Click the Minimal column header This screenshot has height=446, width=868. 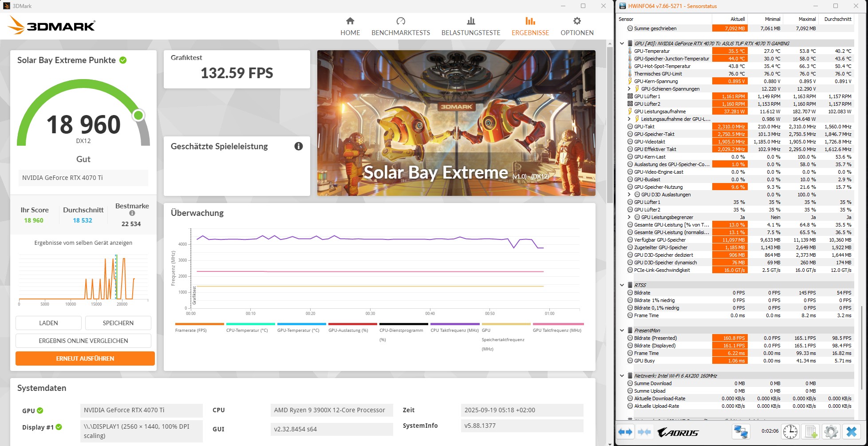(x=765, y=19)
